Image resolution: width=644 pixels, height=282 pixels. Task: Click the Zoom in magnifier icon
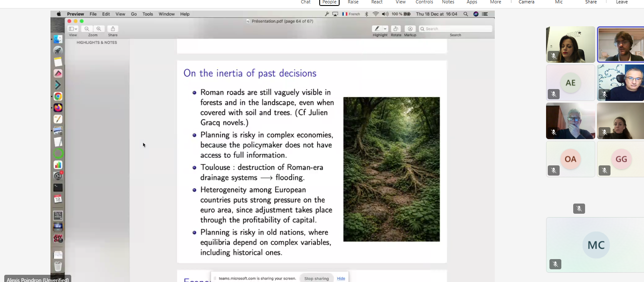pos(99,29)
